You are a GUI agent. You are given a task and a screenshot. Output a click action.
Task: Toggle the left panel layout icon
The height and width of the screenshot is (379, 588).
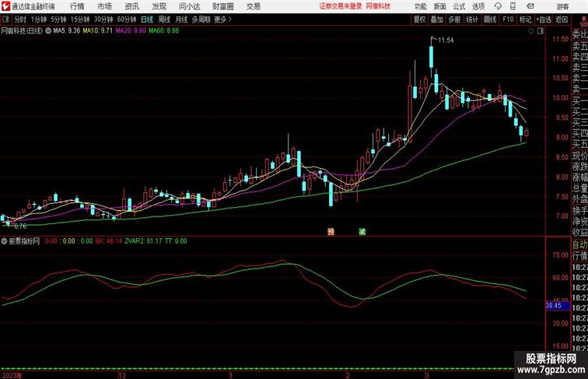pyautogui.click(x=5, y=19)
